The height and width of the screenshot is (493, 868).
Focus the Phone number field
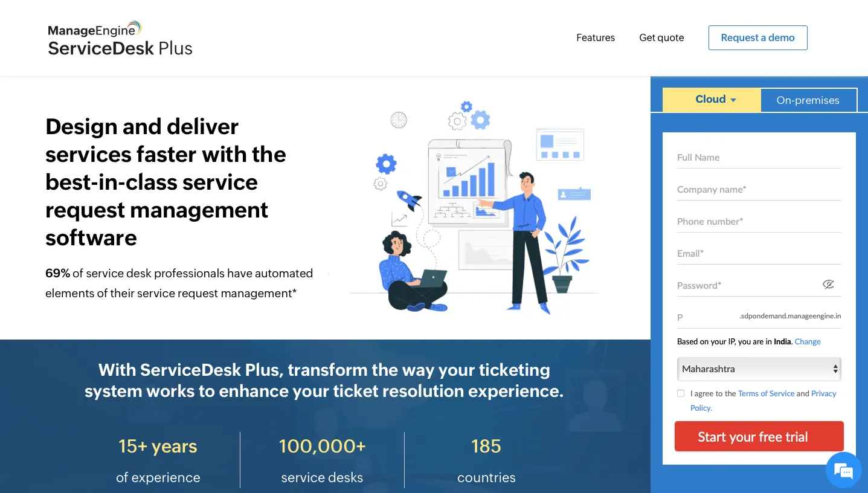pos(759,222)
